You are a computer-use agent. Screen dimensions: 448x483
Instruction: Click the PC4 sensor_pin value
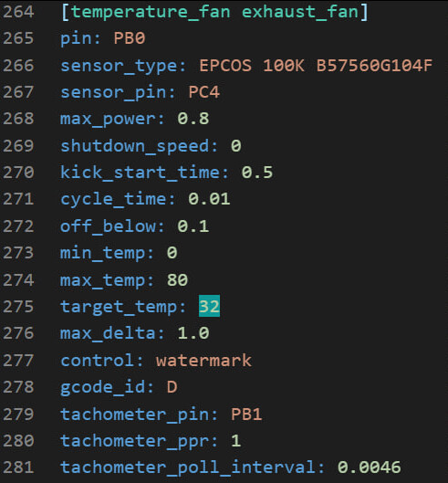203,92
